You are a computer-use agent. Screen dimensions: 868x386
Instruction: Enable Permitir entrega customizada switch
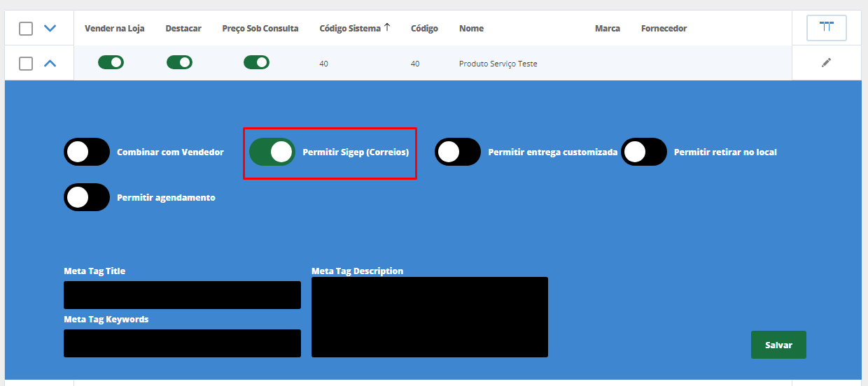click(x=458, y=152)
